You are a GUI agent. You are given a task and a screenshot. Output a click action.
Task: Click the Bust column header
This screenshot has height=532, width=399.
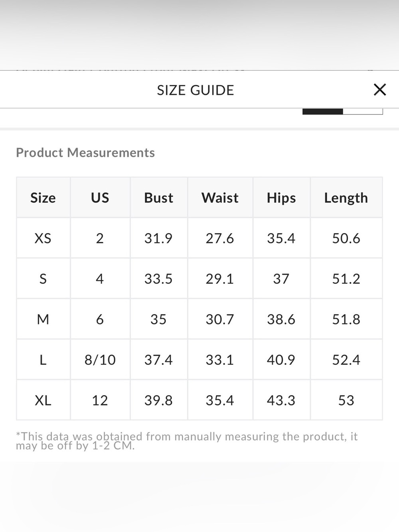159,198
